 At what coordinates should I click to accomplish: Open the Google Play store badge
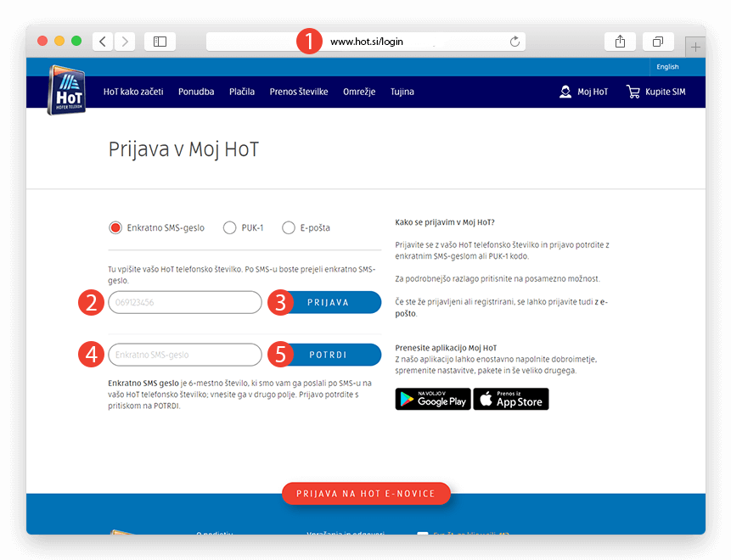tap(433, 399)
